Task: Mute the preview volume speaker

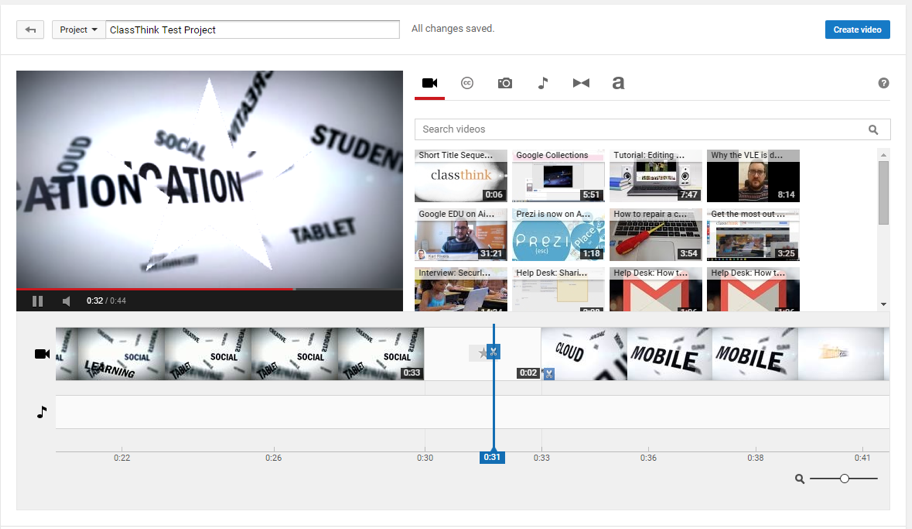Action: (x=66, y=301)
